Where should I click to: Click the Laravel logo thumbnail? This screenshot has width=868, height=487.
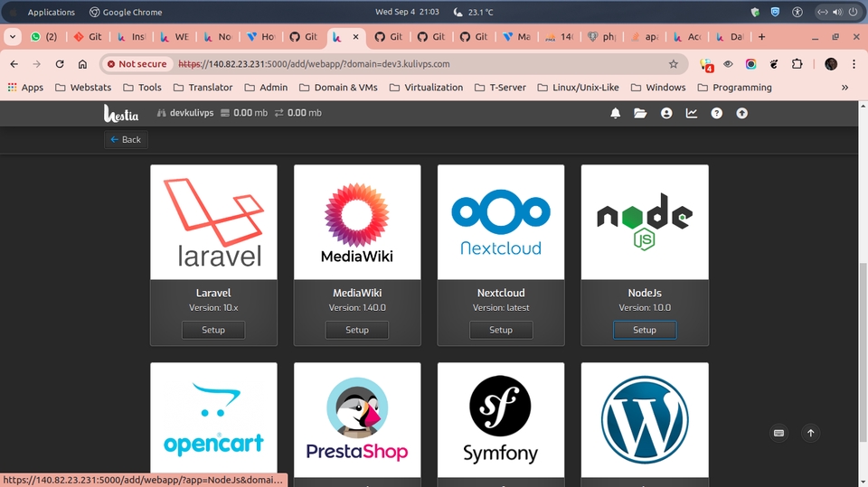pyautogui.click(x=213, y=222)
